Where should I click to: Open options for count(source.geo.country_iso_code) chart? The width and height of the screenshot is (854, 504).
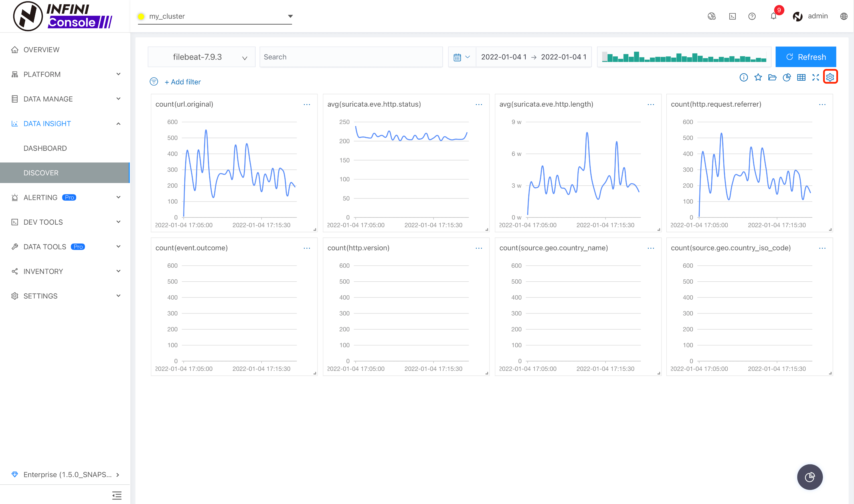click(x=822, y=248)
